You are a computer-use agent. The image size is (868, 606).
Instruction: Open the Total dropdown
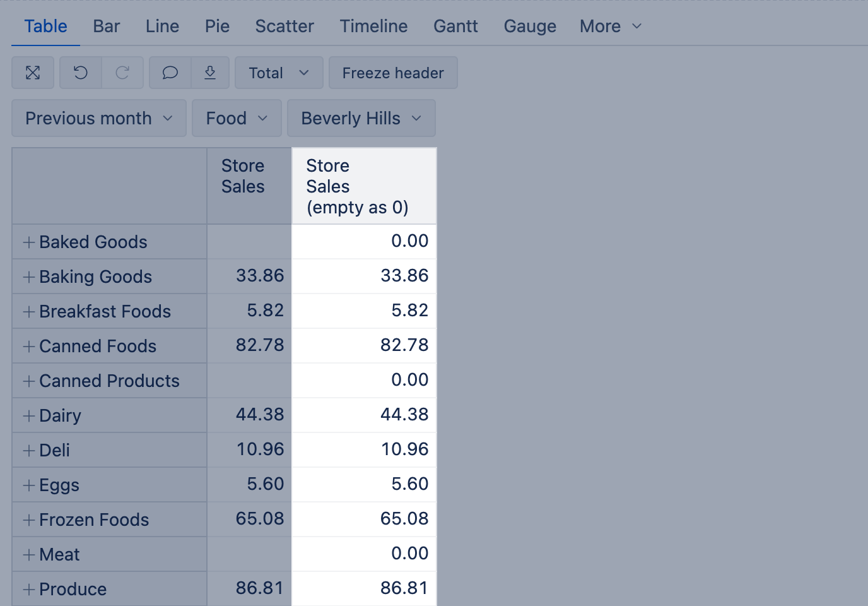click(x=278, y=73)
